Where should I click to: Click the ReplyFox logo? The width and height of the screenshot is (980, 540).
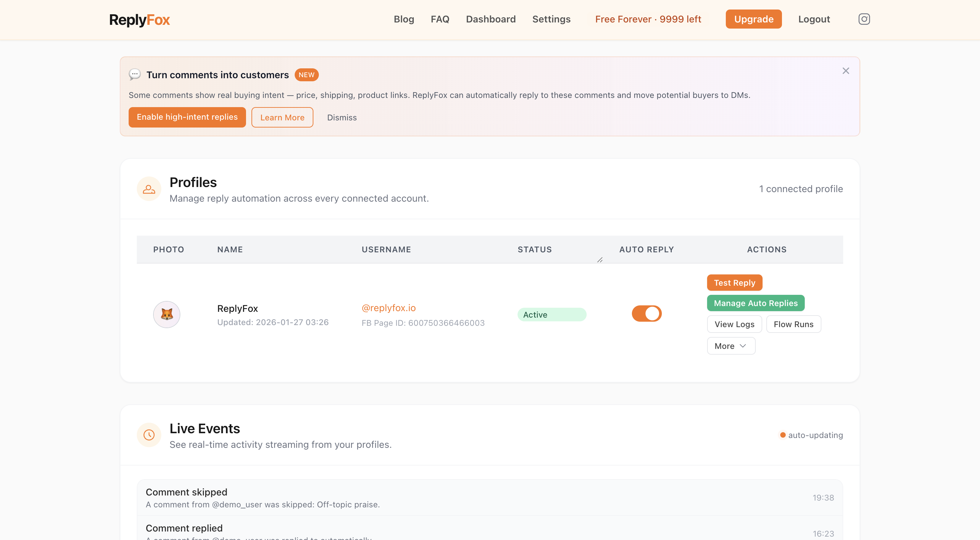139,20
